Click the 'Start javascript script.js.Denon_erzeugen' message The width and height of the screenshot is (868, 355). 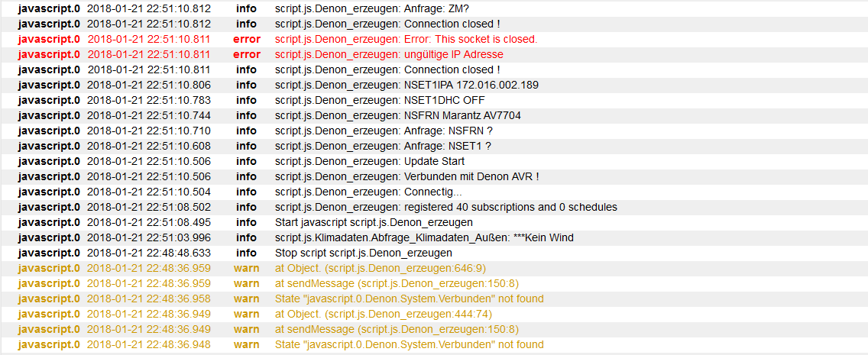[x=374, y=222]
